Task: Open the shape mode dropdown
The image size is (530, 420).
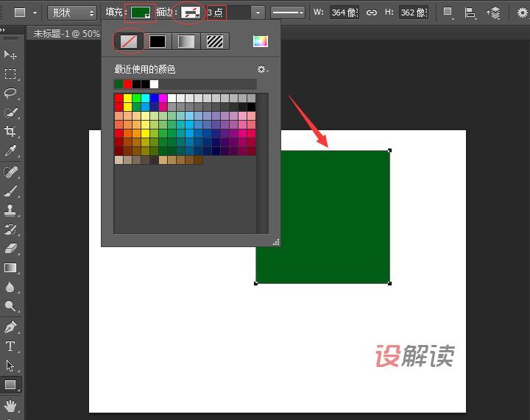Action: point(71,13)
